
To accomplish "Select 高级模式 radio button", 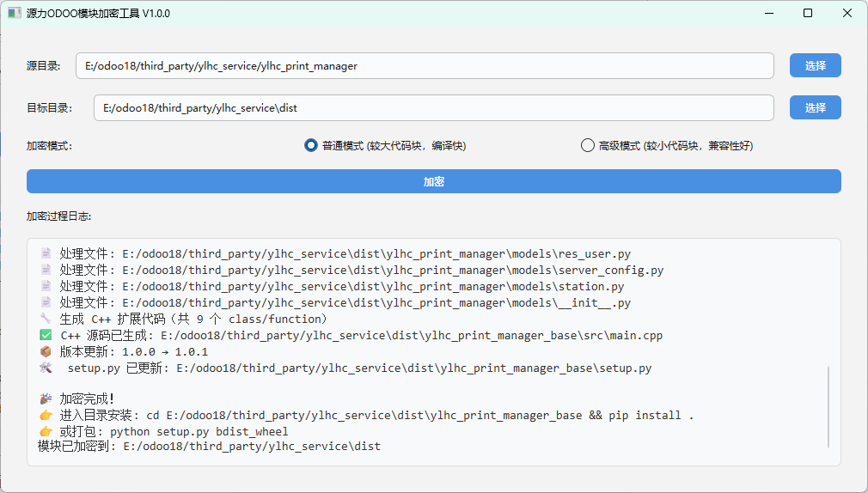I will [x=587, y=145].
